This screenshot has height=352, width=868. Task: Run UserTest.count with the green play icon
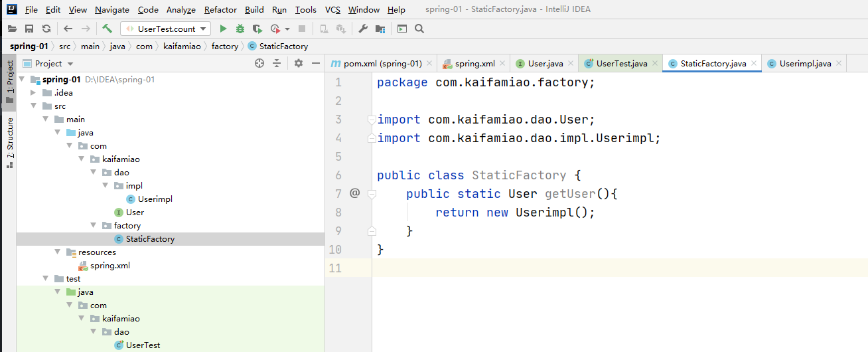pyautogui.click(x=223, y=29)
